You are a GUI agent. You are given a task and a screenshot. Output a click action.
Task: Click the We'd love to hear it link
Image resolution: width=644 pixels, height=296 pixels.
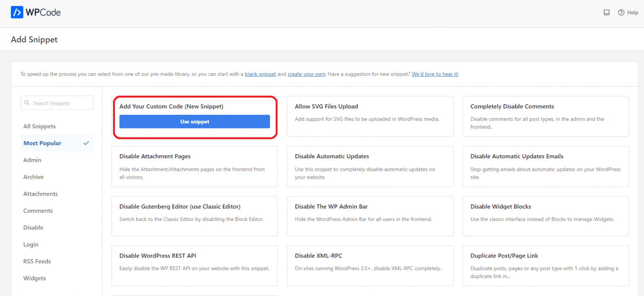click(x=435, y=74)
